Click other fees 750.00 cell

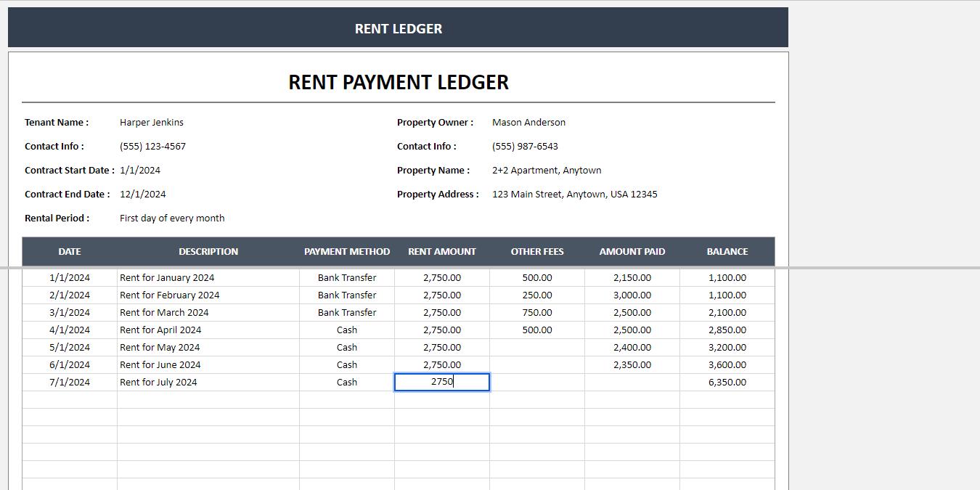(537, 312)
